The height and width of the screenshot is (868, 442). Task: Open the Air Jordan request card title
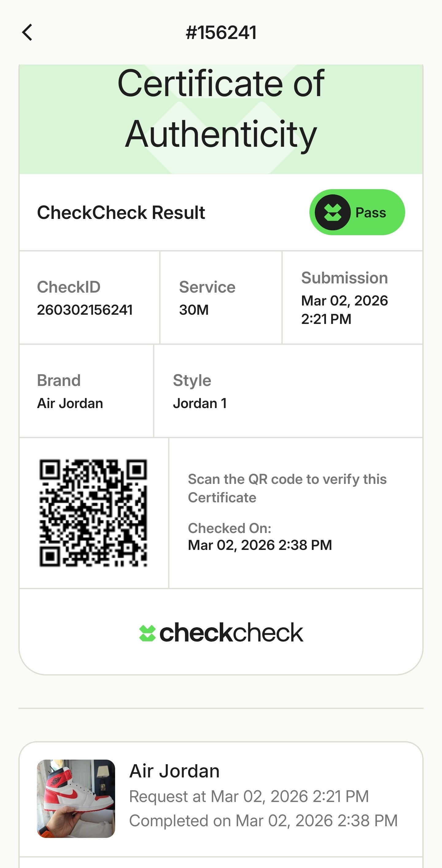[175, 771]
